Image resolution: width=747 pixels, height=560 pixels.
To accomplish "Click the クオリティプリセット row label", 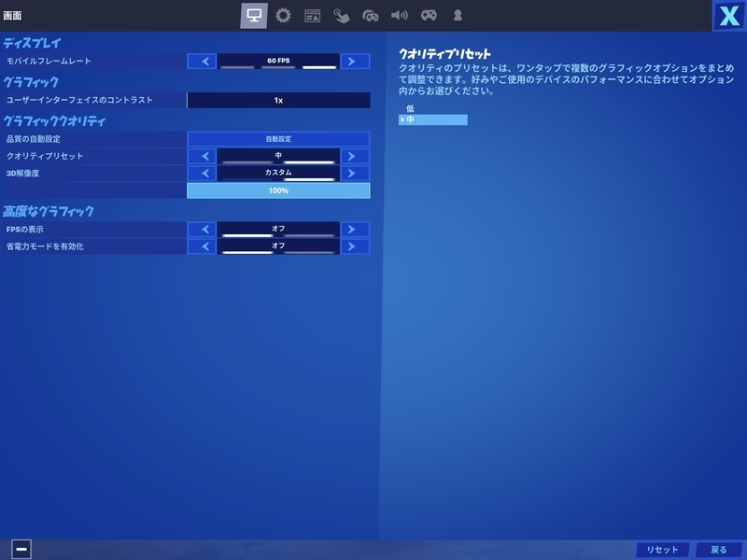I will tap(44, 156).
